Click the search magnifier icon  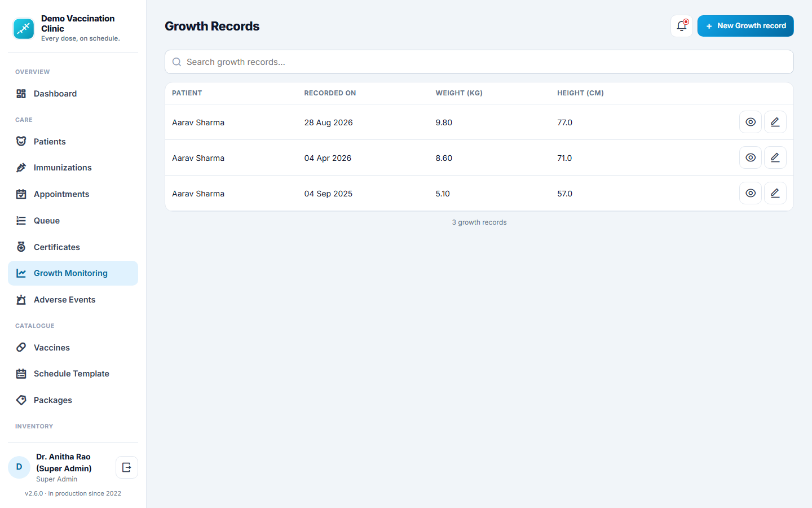tap(176, 62)
